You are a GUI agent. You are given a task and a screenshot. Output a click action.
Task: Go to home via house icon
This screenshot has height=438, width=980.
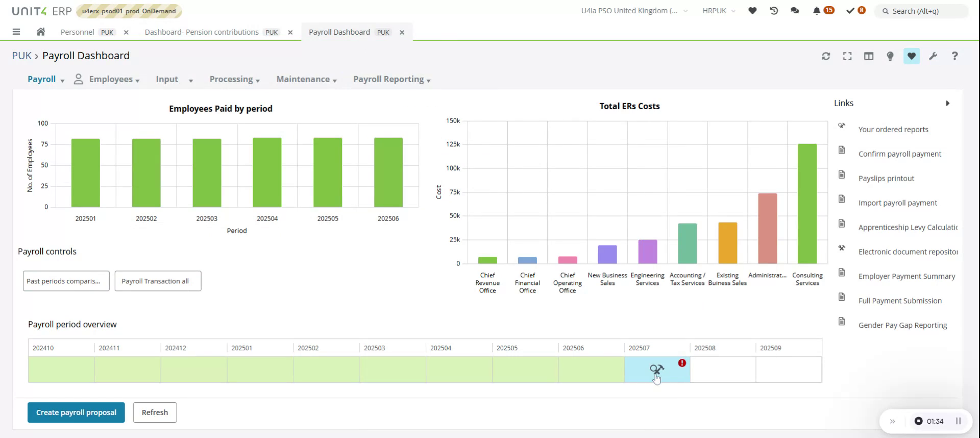point(41,32)
